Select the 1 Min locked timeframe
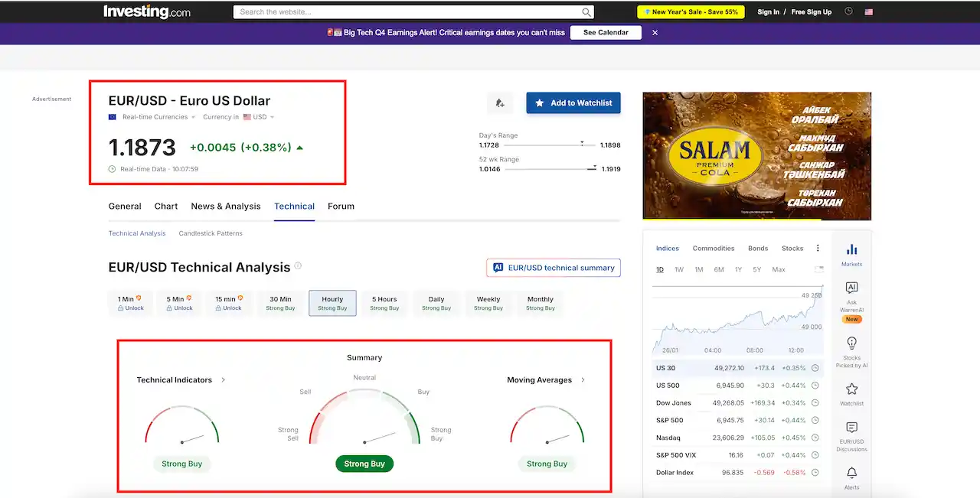This screenshot has height=498, width=980. click(x=130, y=303)
